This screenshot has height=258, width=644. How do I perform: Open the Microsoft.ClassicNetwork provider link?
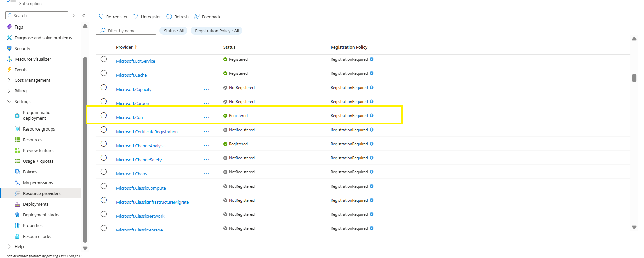tap(140, 216)
